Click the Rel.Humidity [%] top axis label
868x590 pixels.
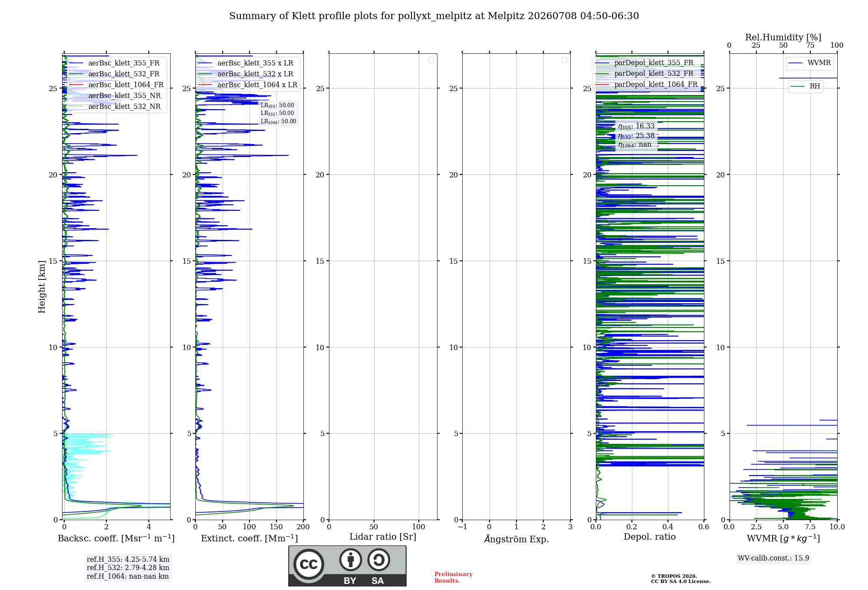[783, 37]
